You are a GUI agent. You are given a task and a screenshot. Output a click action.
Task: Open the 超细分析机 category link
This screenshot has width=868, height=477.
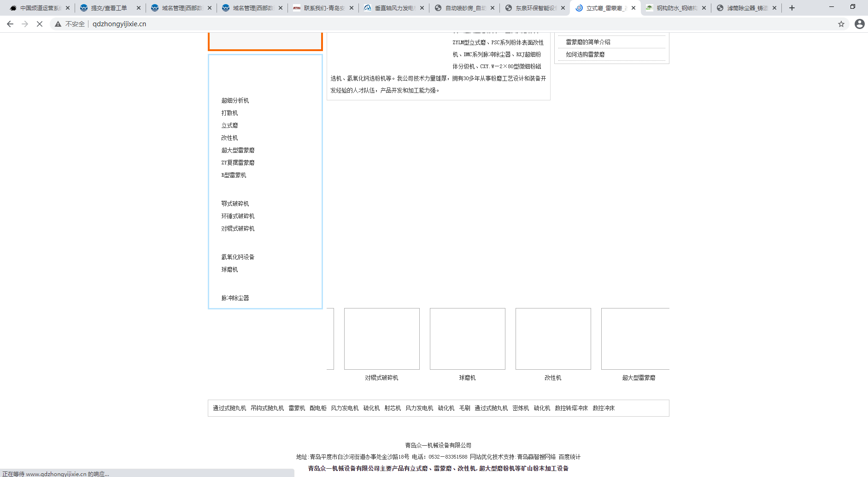coord(235,100)
